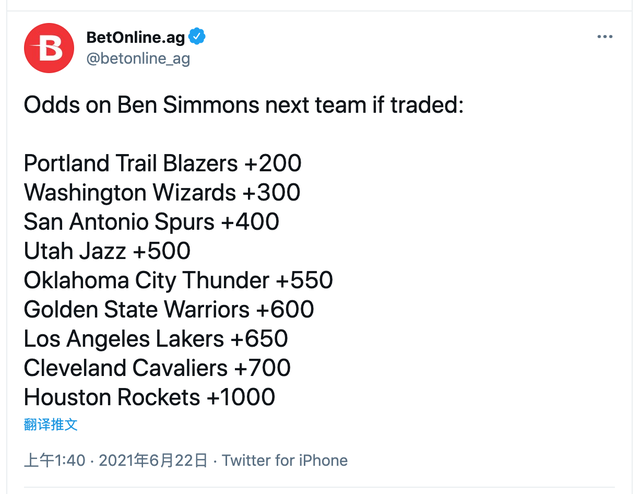Image resolution: width=640 pixels, height=494 pixels.
Task: Click the San Antonio Spurs +400 line
Action: 151,221
